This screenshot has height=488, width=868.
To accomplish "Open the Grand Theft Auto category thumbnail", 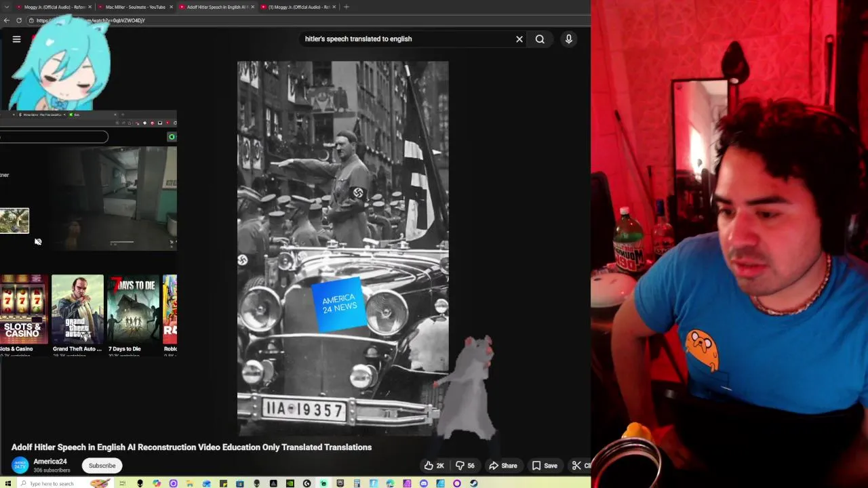I will [x=77, y=308].
